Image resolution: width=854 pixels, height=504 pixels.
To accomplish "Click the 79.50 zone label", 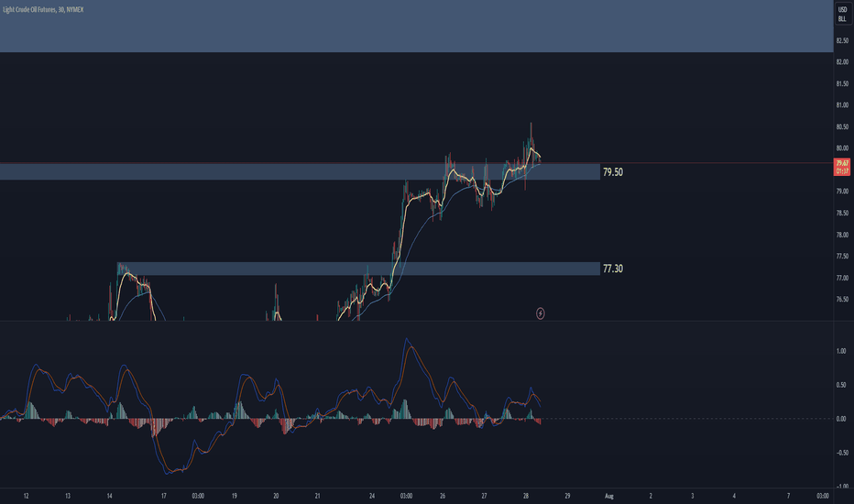I will click(x=613, y=172).
